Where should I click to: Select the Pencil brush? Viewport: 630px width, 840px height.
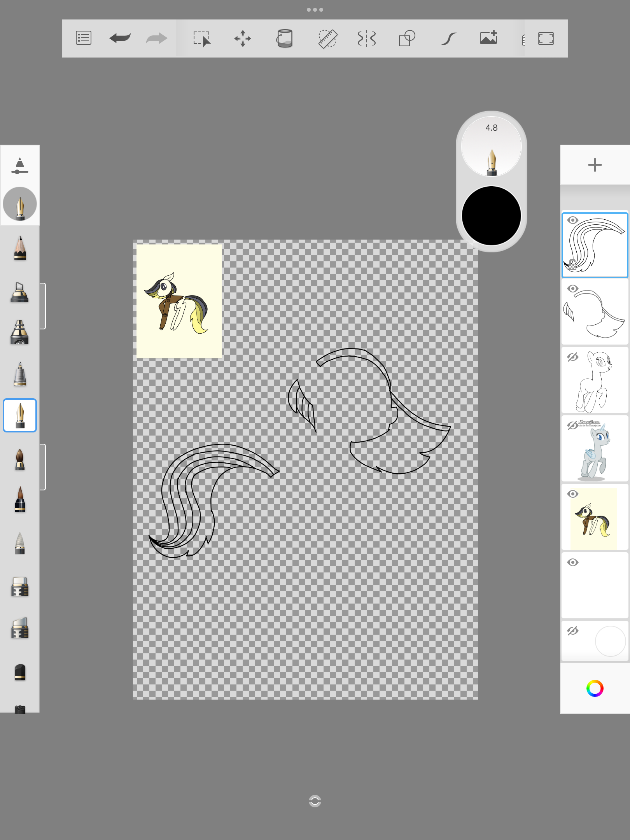click(x=20, y=247)
